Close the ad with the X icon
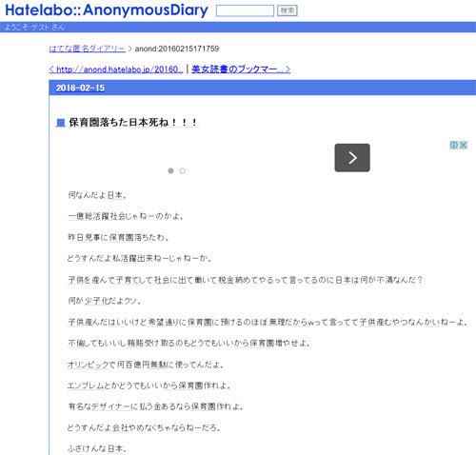 point(464,145)
